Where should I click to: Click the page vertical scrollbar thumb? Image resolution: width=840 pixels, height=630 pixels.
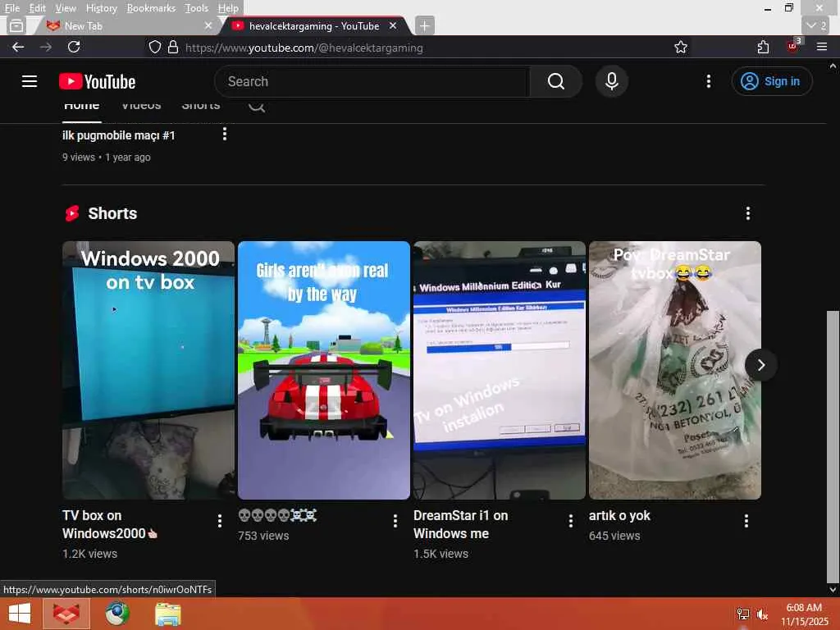833,447
